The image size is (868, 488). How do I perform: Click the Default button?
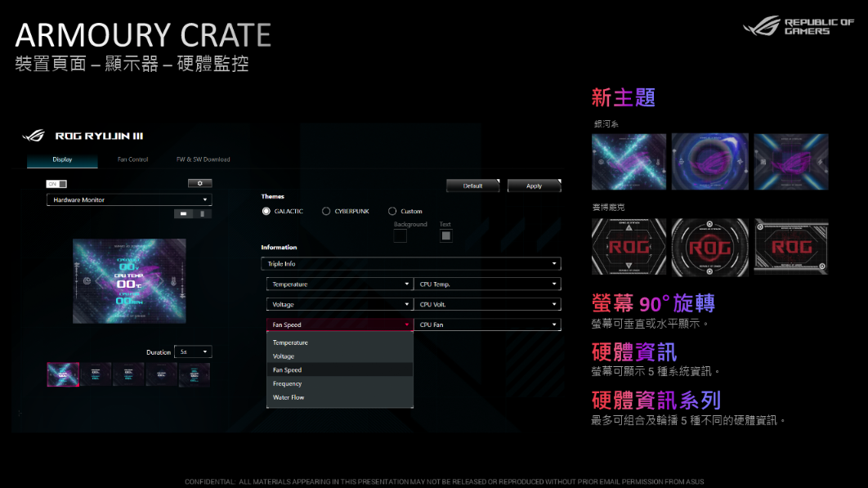point(472,186)
